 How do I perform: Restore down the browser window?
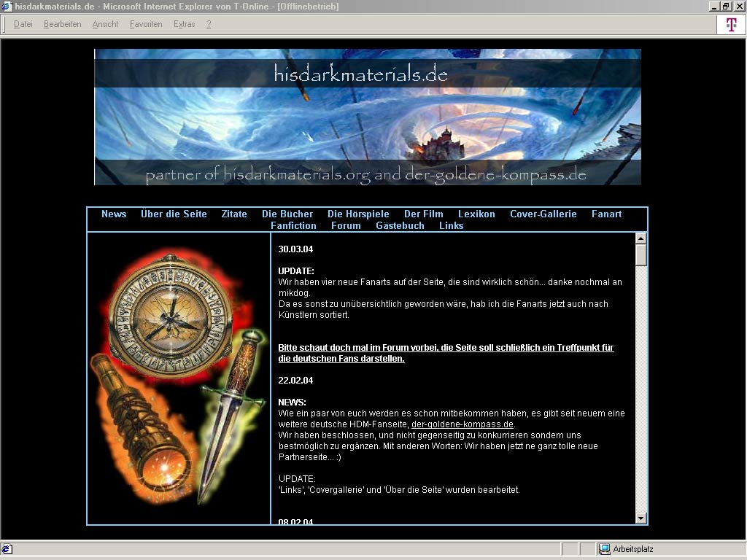pyautogui.click(x=726, y=6)
